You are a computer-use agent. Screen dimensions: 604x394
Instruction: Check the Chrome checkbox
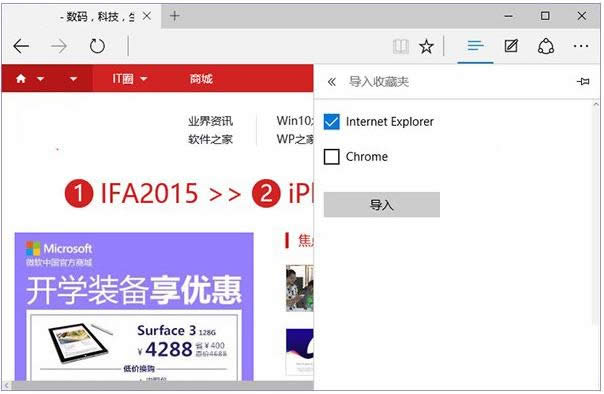[331, 157]
